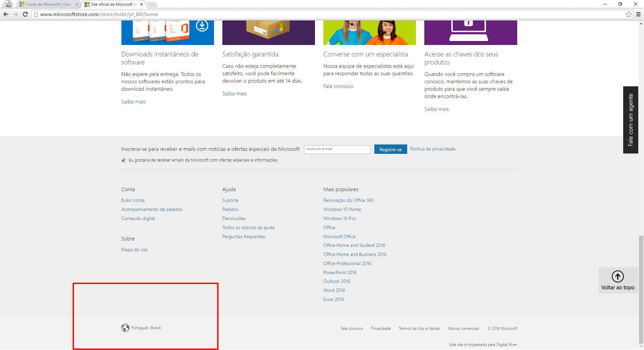Screen dimensions: 644x350
Task: Click the package box tile image
Action: (x=268, y=33)
